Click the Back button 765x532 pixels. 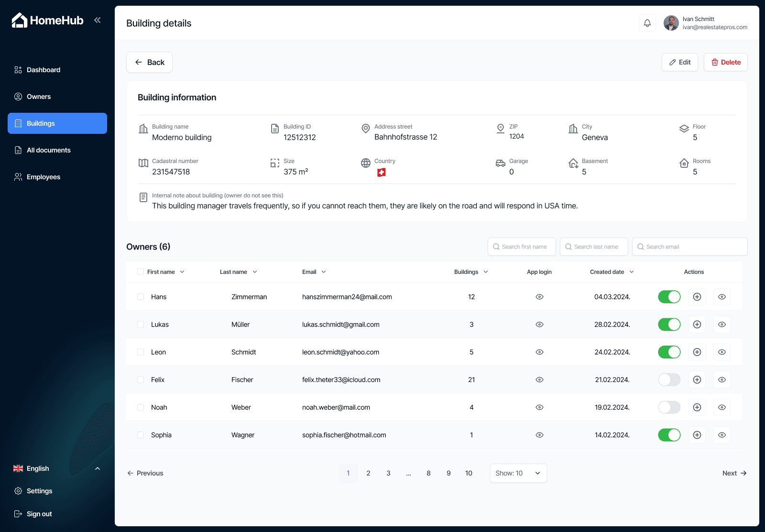pyautogui.click(x=149, y=62)
